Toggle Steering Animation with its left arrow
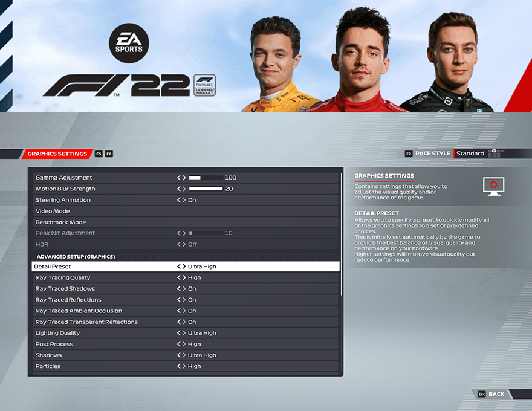The image size is (532, 411). click(179, 200)
